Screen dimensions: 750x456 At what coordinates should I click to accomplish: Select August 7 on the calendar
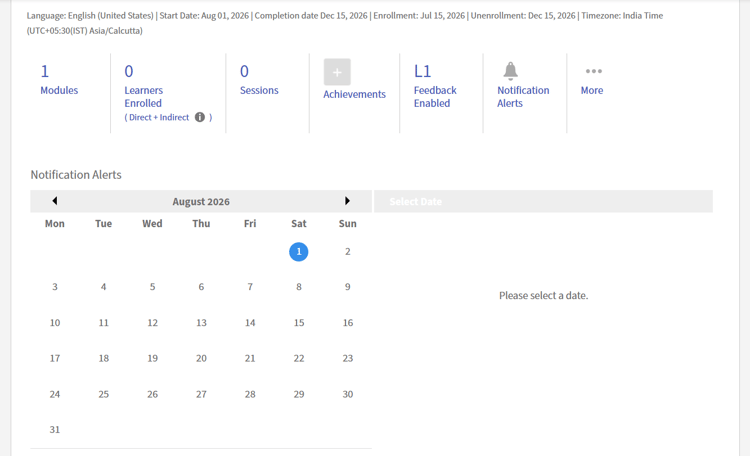(250, 287)
